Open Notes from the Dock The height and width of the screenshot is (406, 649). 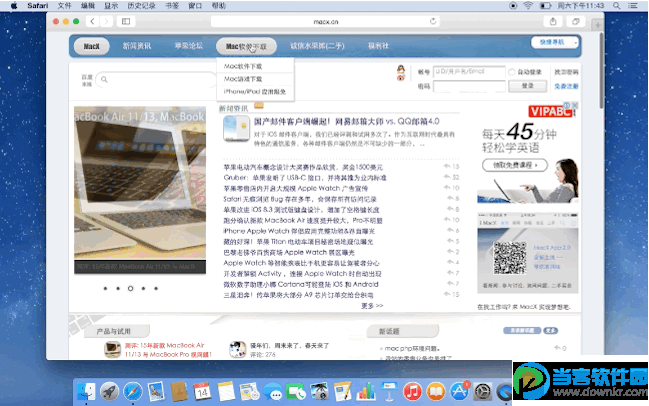226,392
